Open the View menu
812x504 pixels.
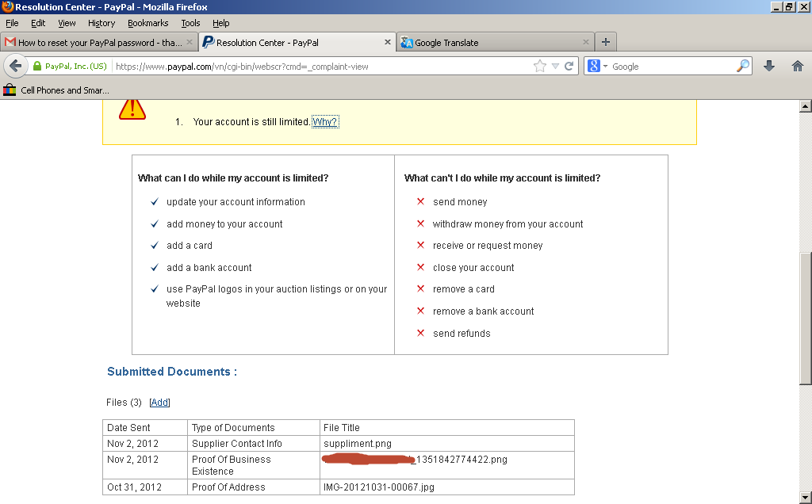pos(67,23)
